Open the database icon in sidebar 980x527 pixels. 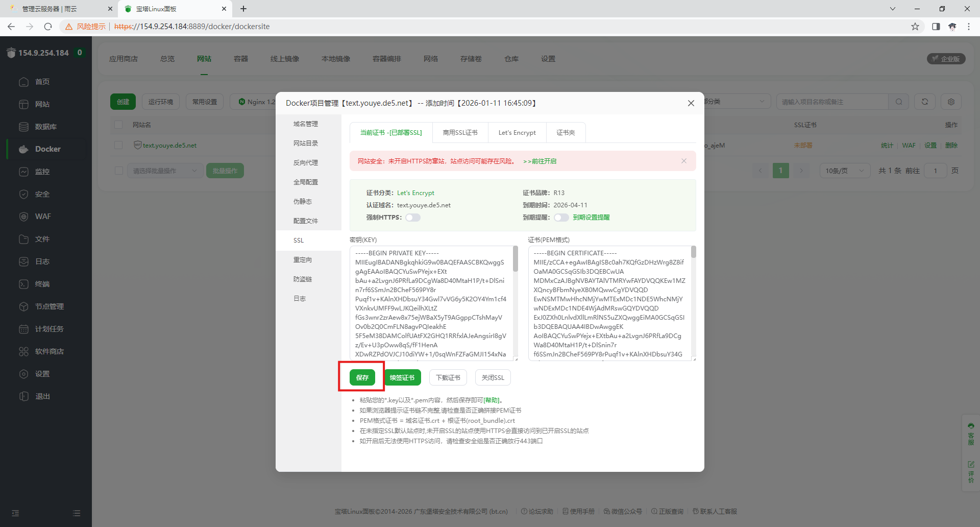click(23, 127)
